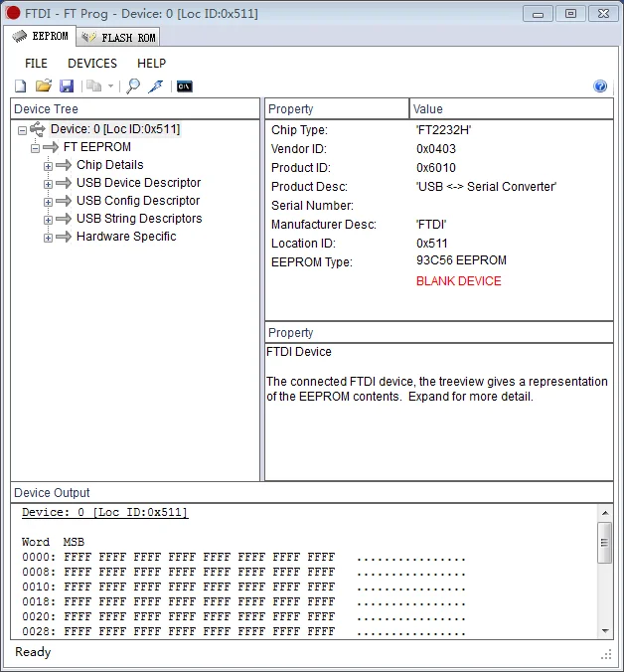Click the arrow icon beside Hardware Specific
This screenshot has height=672, width=624.
pos(64,237)
